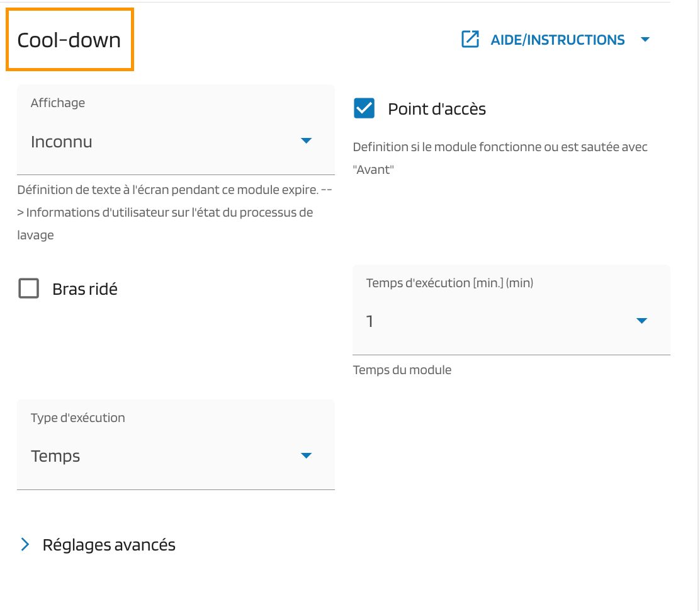Viewport: 700px width, 611px height.
Task: Click the Affichage help description about lavage
Action: tap(165, 212)
